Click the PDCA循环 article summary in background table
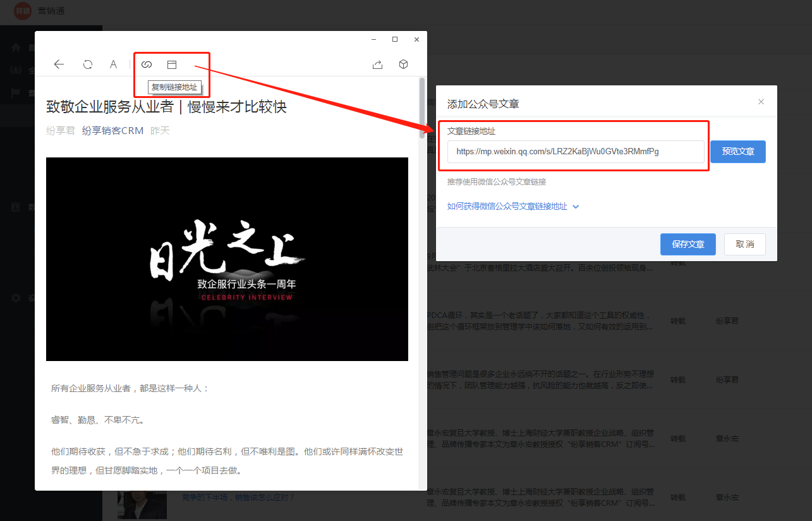 click(540, 321)
